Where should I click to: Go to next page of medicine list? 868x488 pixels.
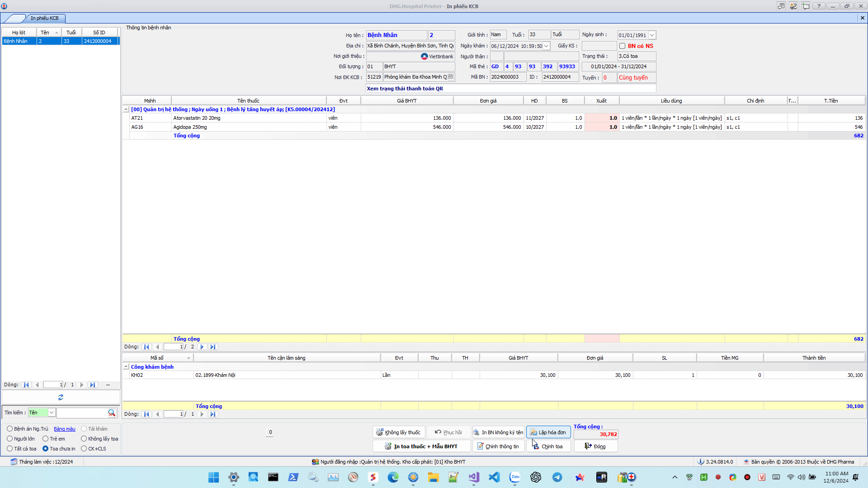(x=202, y=347)
